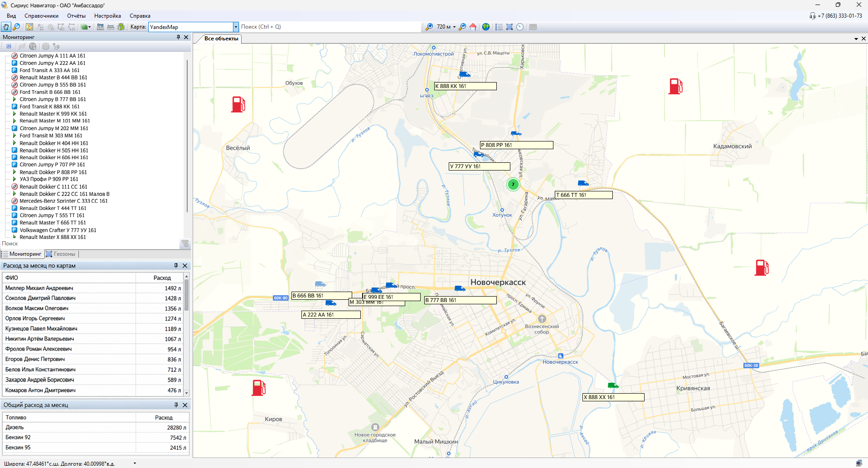
Task: Zoom in with the plus magnifier
Action: pyautogui.click(x=429, y=27)
